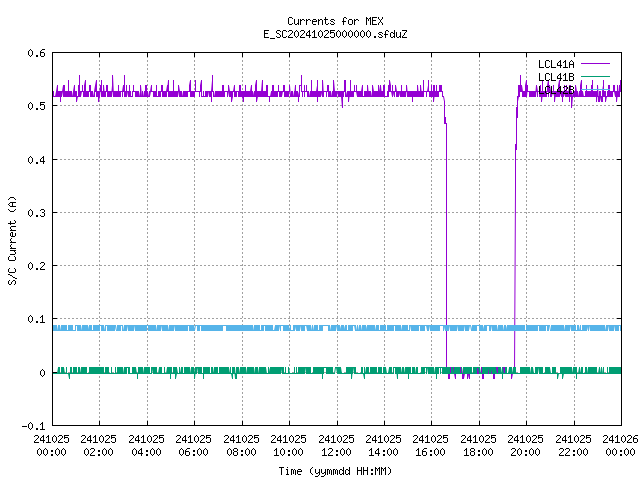Select the LCL42B legend label
The height and width of the screenshot is (480, 640).
click(556, 90)
